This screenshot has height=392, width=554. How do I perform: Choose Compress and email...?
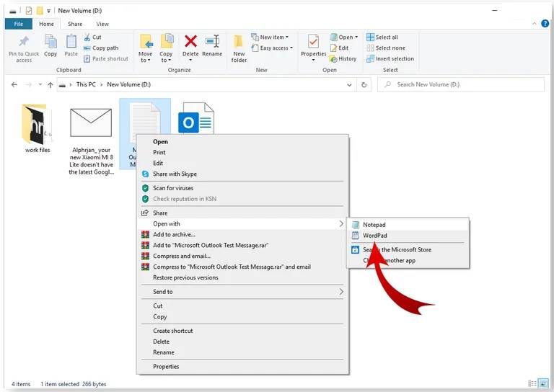click(x=242, y=256)
